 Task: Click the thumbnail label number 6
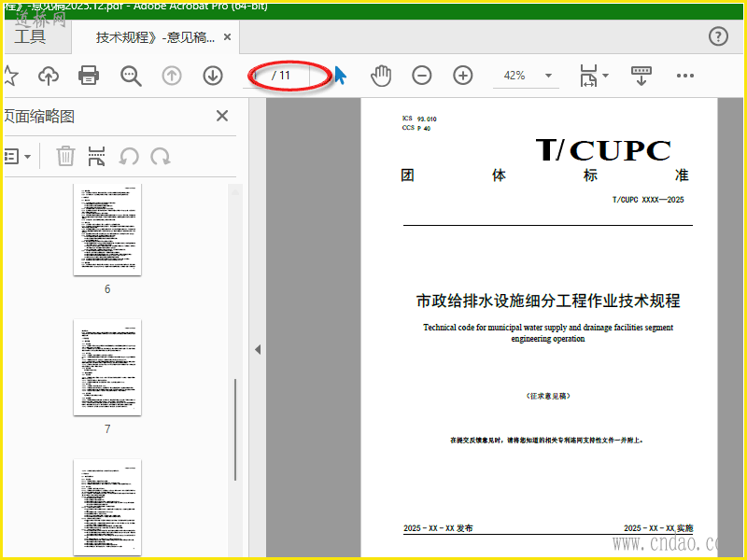107,289
